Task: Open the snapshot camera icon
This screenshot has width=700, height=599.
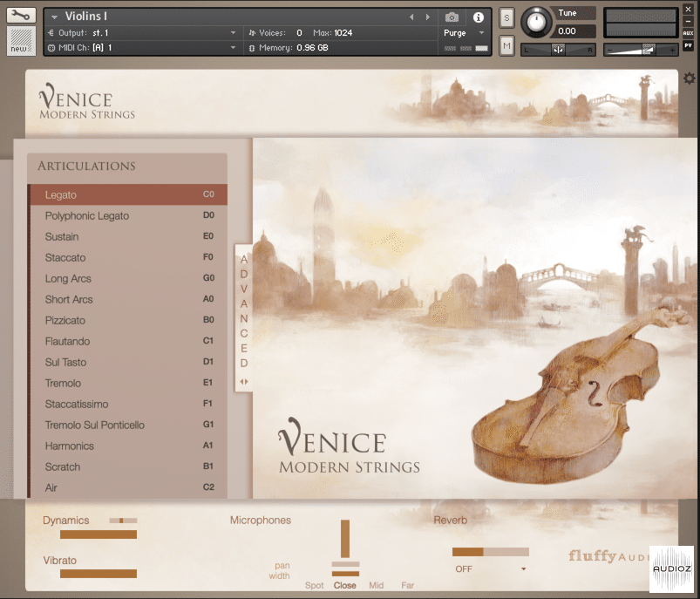Action: point(451,17)
